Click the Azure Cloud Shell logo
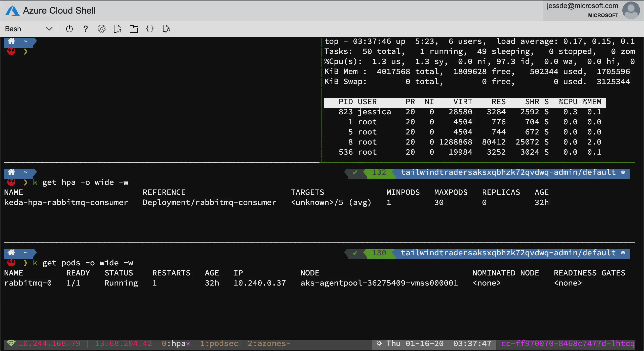Viewport: 644px width, 351px height. pyautogui.click(x=12, y=10)
